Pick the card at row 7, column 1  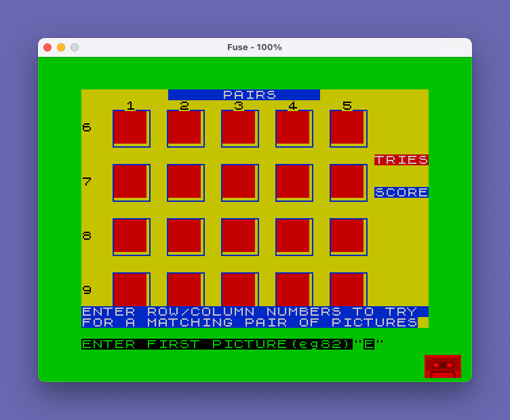point(132,183)
